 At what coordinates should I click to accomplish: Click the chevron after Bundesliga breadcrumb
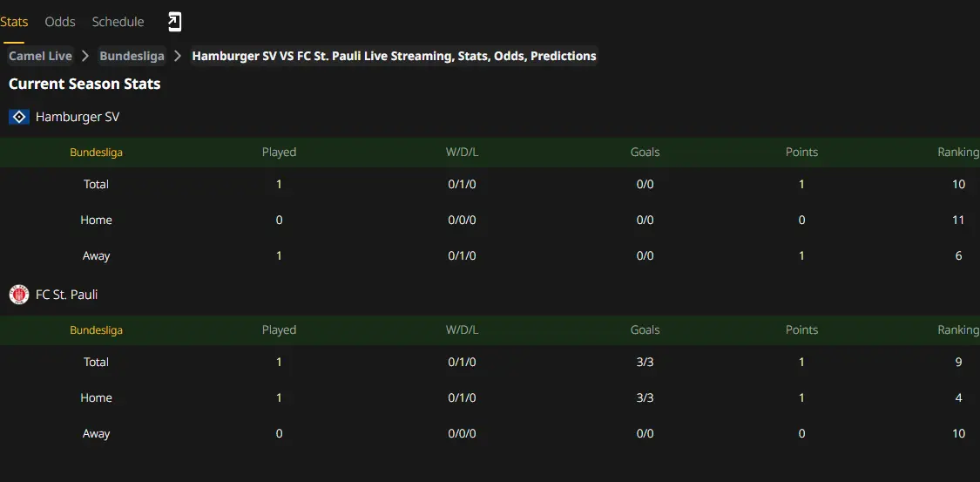point(178,57)
